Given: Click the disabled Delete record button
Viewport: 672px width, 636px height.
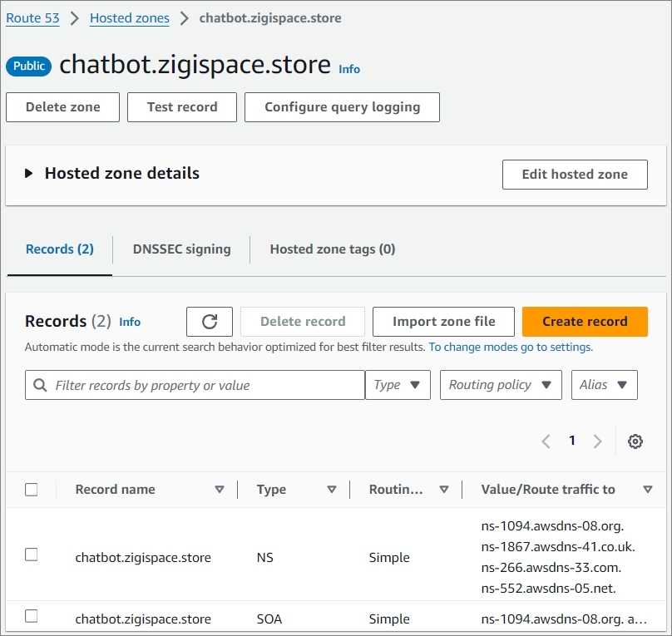Looking at the screenshot, I should [x=303, y=322].
